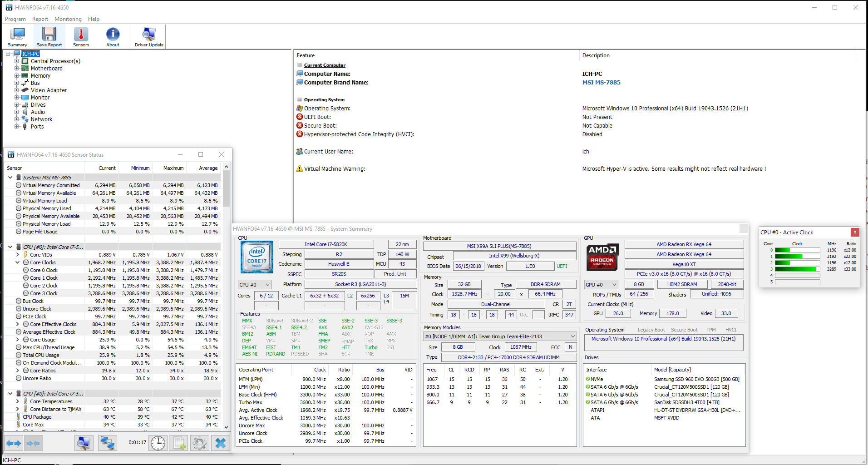Click the Intel X99 (Wellsburg-X) chipset field

tap(514, 256)
